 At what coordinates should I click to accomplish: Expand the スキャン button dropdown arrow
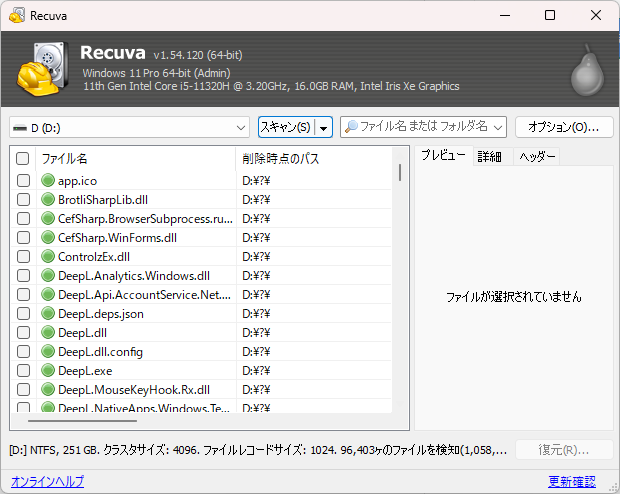(324, 128)
